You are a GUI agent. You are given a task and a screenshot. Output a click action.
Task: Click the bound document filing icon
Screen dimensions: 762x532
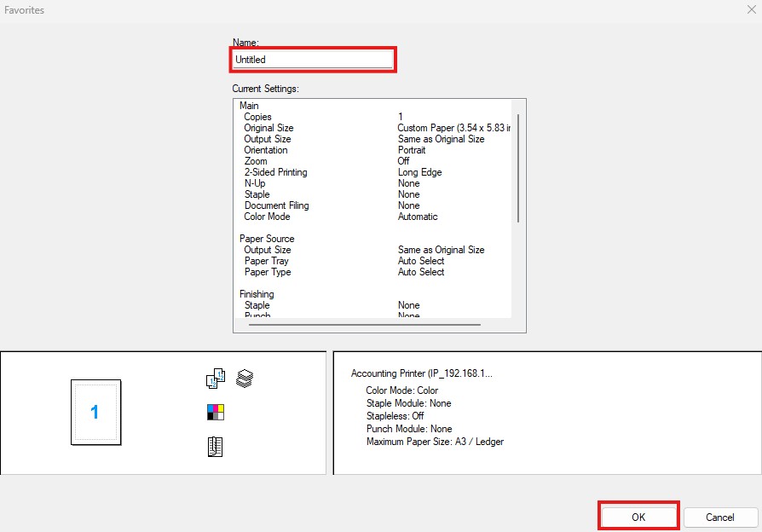[x=216, y=446]
